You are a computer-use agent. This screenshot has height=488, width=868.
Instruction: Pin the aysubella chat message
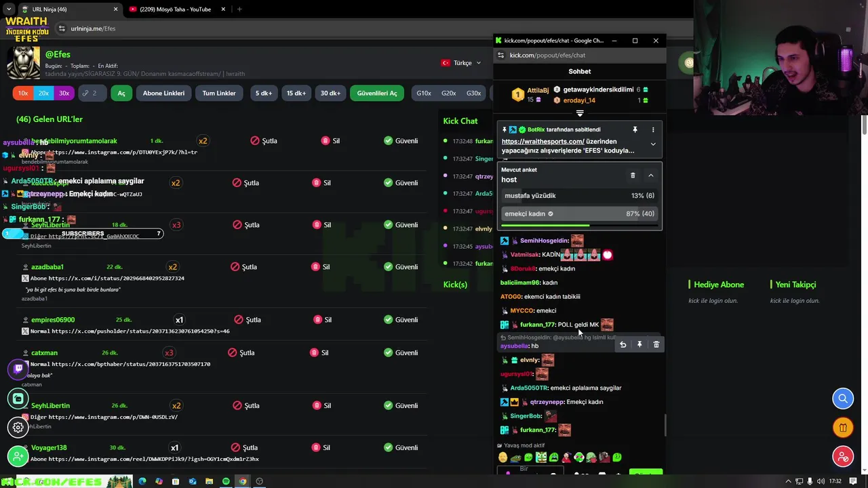tap(639, 344)
